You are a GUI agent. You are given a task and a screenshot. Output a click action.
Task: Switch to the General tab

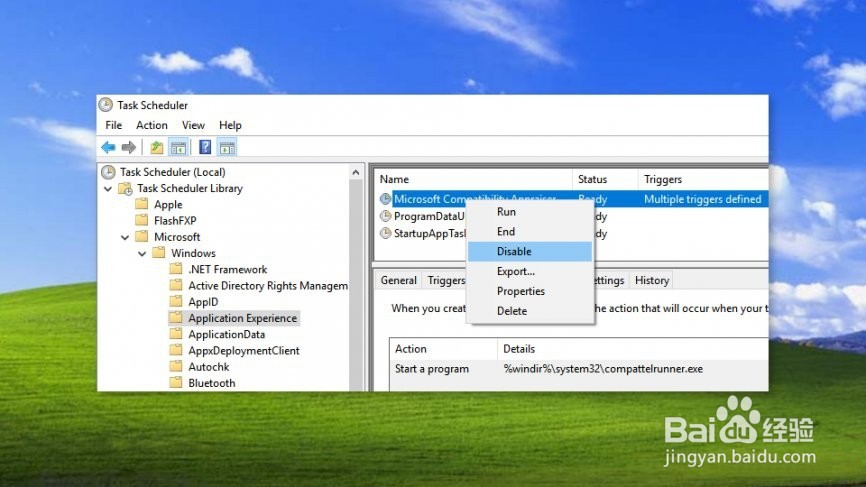click(398, 280)
